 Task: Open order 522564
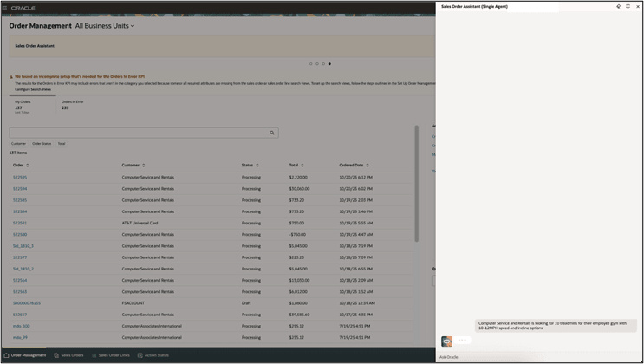[x=20, y=280]
